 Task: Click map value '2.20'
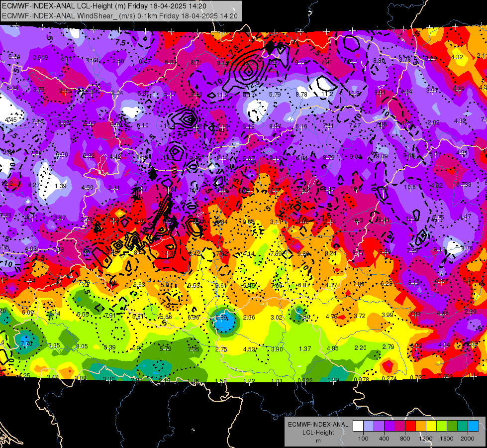[360, 347]
